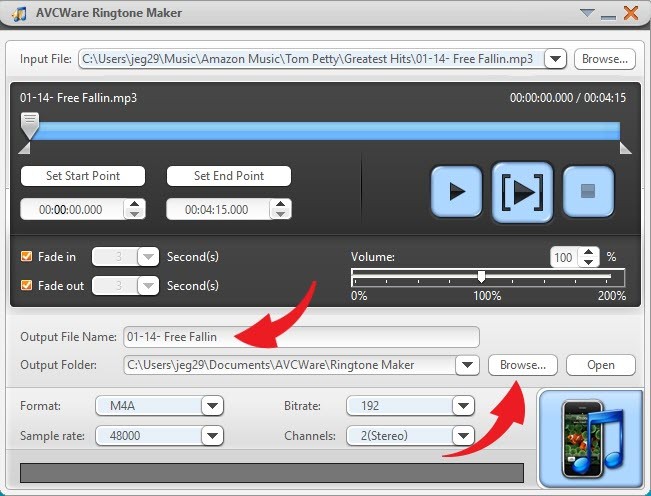Click the conversion progress bar
651x496 pixels.
pyautogui.click(x=272, y=473)
